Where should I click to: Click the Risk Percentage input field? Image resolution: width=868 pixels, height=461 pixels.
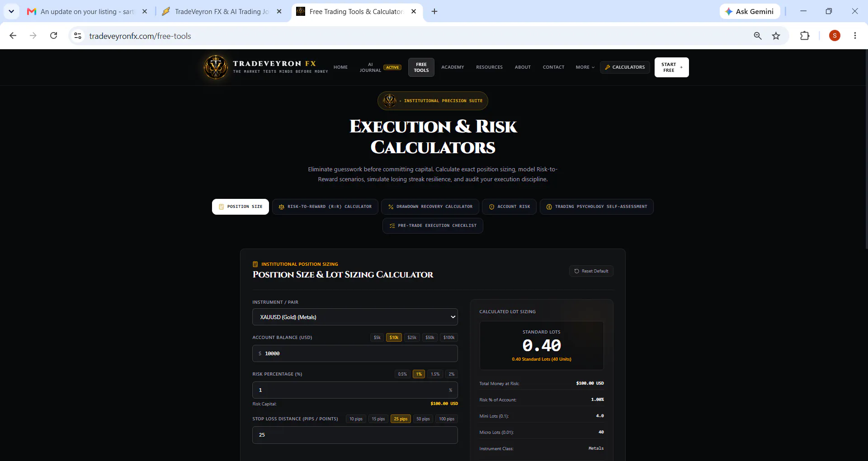point(355,390)
